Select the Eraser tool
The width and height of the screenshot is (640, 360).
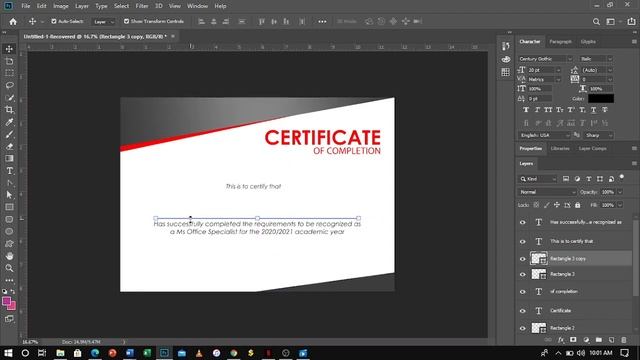tap(9, 147)
